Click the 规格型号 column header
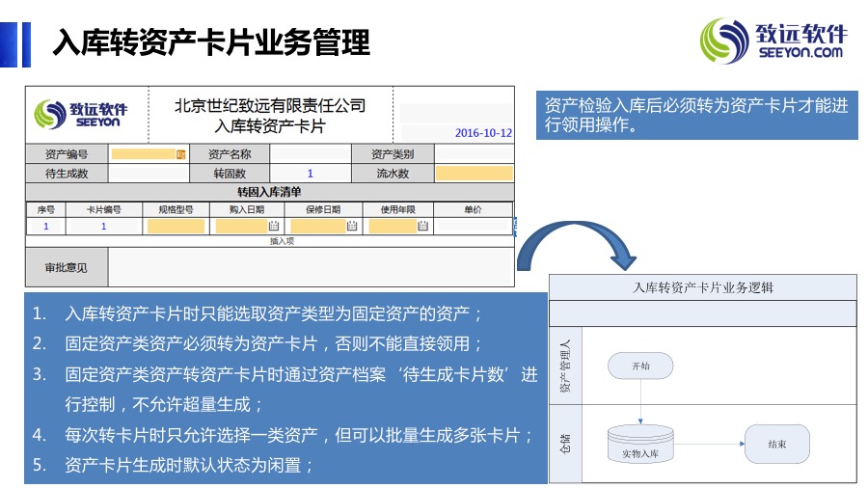 click(x=176, y=209)
